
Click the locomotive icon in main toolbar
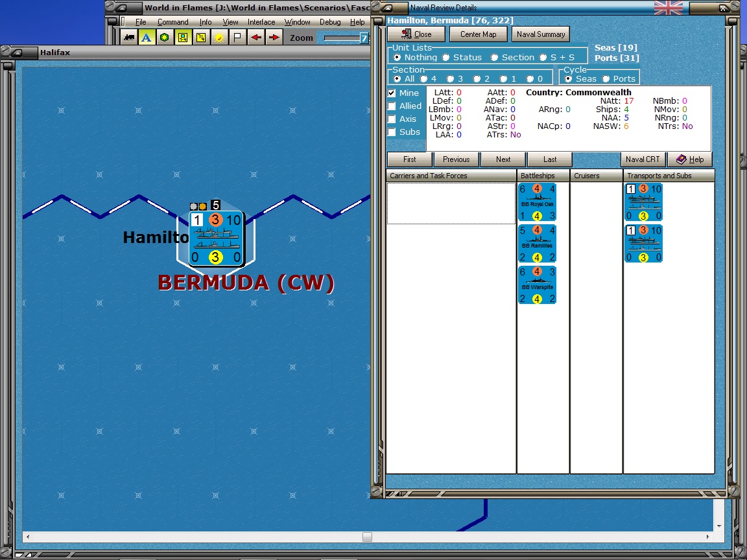coord(128,37)
